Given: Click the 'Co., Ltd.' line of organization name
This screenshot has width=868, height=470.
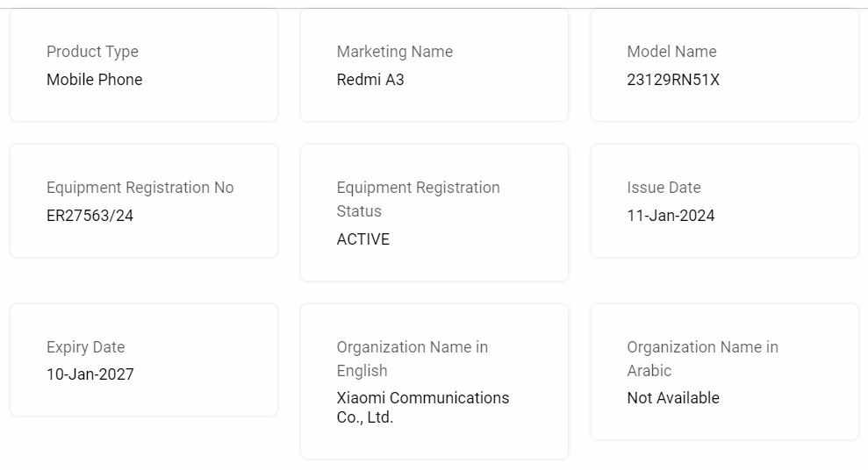Looking at the screenshot, I should pos(364,417).
